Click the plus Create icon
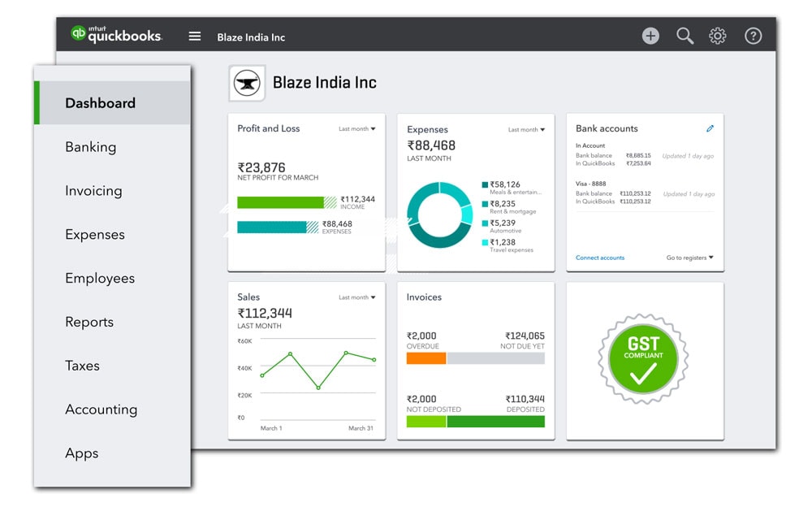This screenshot has height=507, width=812. coord(650,36)
